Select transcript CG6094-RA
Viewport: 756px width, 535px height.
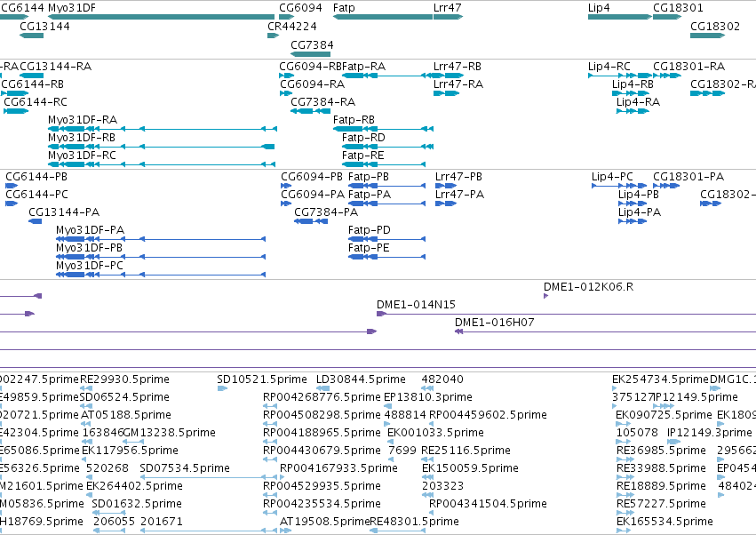click(x=286, y=93)
